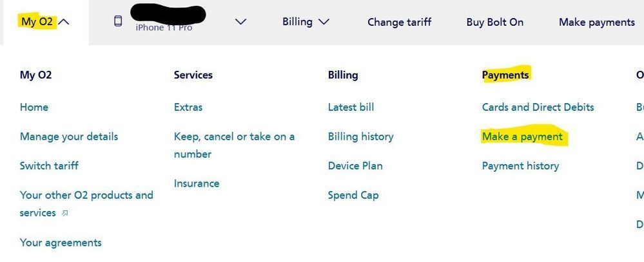Click the phone device icon
The height and width of the screenshot is (262, 644).
point(118,21)
